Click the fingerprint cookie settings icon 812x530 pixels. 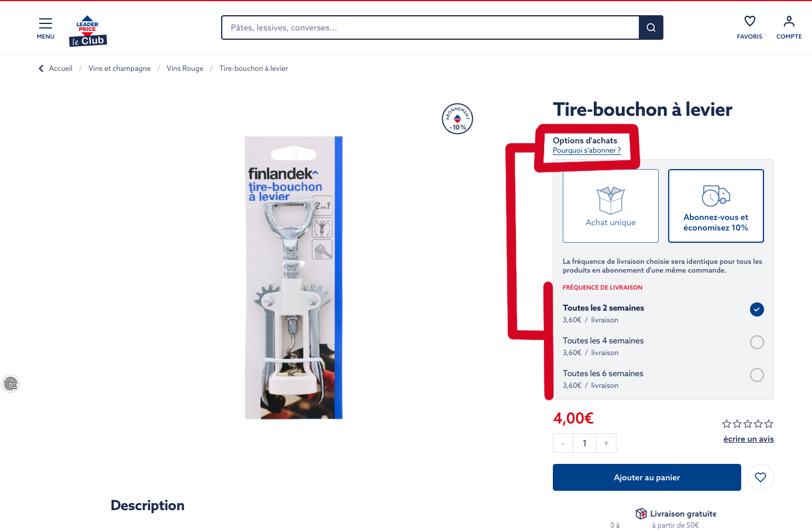pos(11,384)
